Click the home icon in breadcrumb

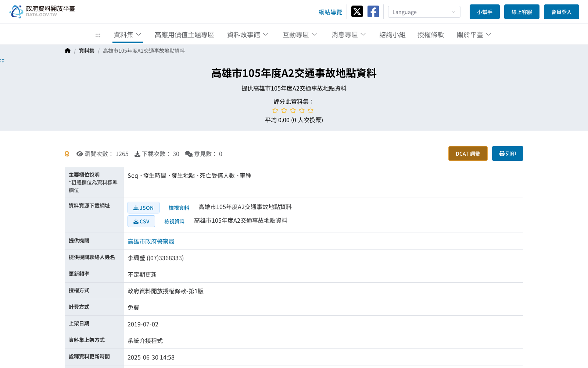coord(68,51)
